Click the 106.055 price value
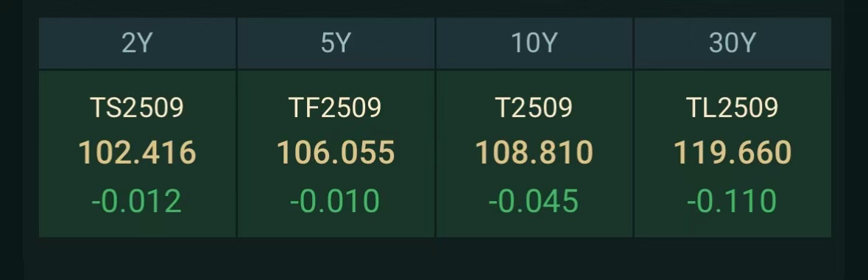The height and width of the screenshot is (280, 868). click(x=336, y=153)
